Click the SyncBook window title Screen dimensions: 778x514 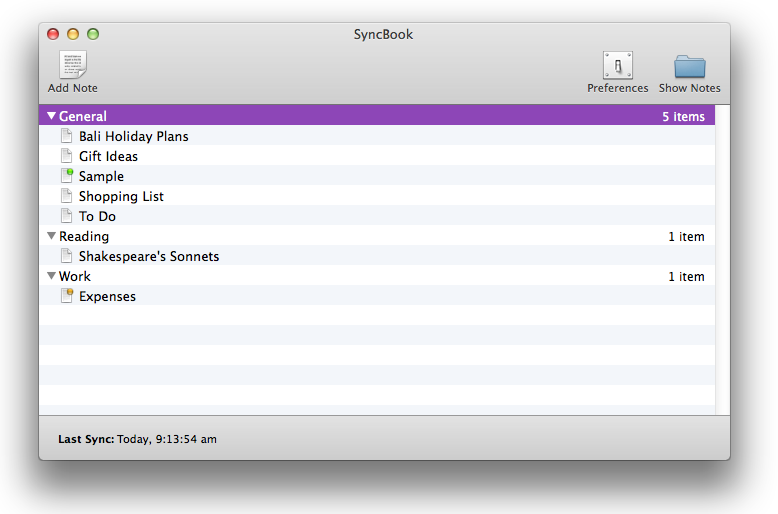[x=383, y=34]
